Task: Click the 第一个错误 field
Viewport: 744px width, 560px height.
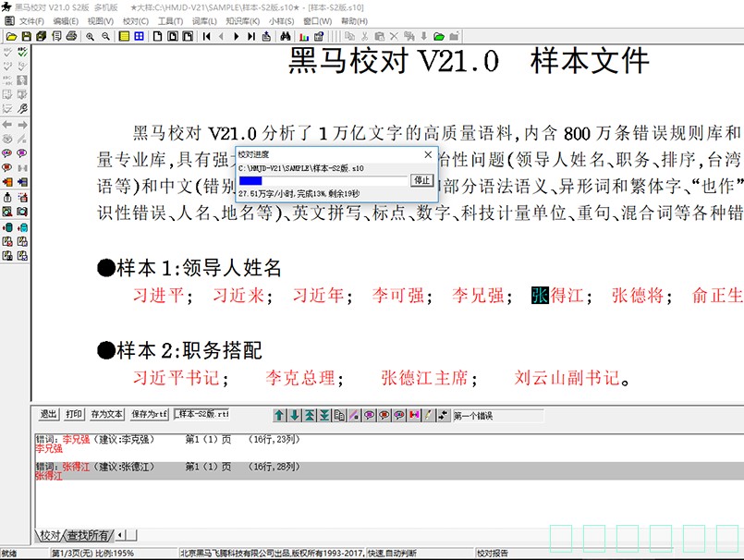Action: click(497, 416)
